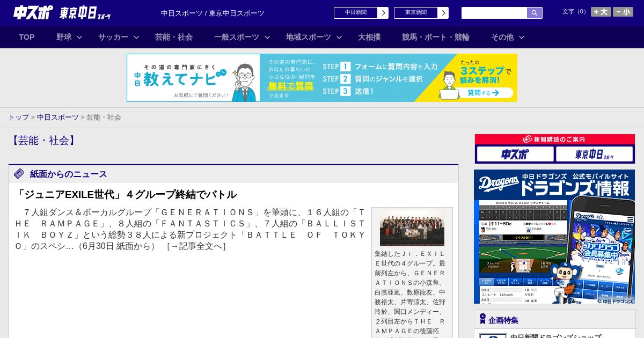The image size is (644, 338).
Task: Expand the その他 dropdown chevron
Action: pyautogui.click(x=522, y=37)
